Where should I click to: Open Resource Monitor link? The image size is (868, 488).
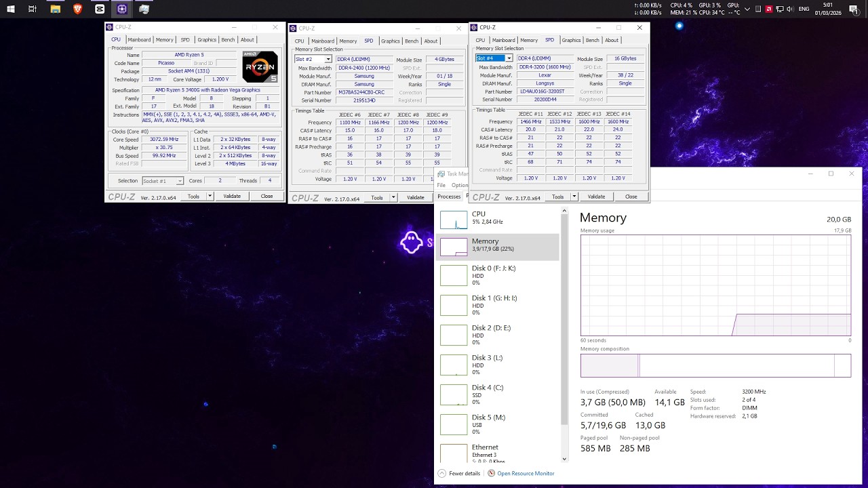tap(526, 473)
